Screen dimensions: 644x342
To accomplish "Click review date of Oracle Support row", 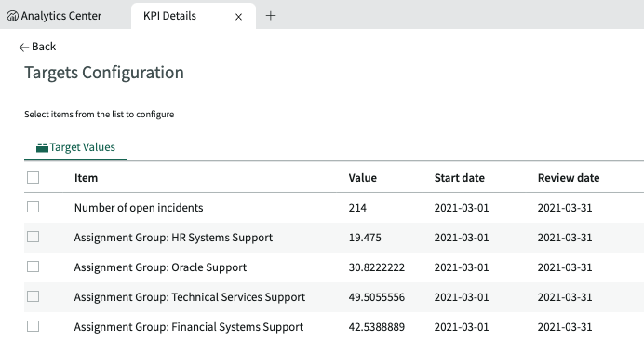I will tap(565, 267).
